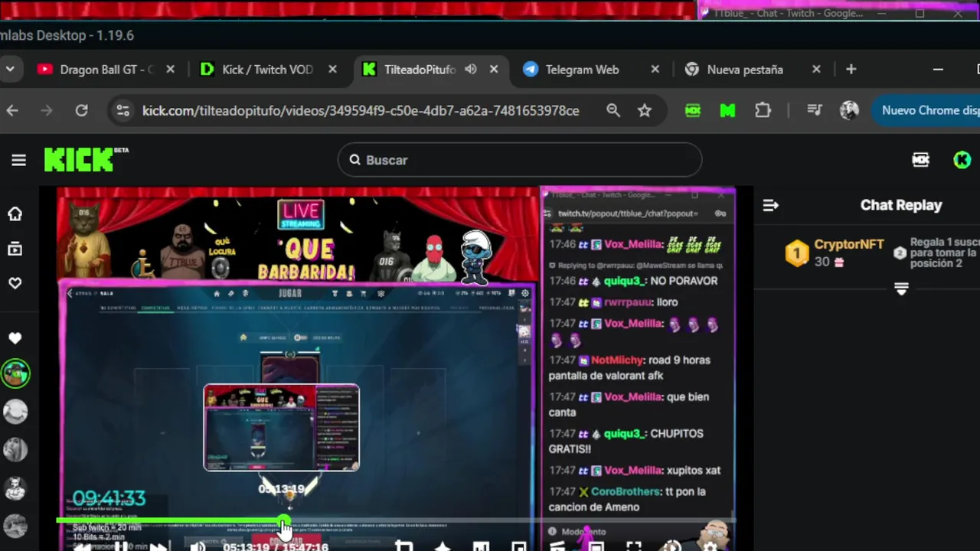View site information icon in address bar
This screenshot has height=551, width=980.
point(122,111)
